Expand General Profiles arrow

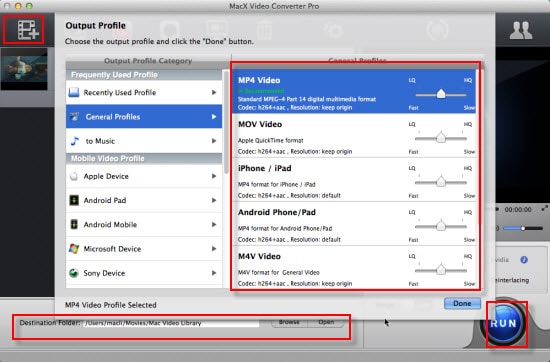tap(214, 116)
